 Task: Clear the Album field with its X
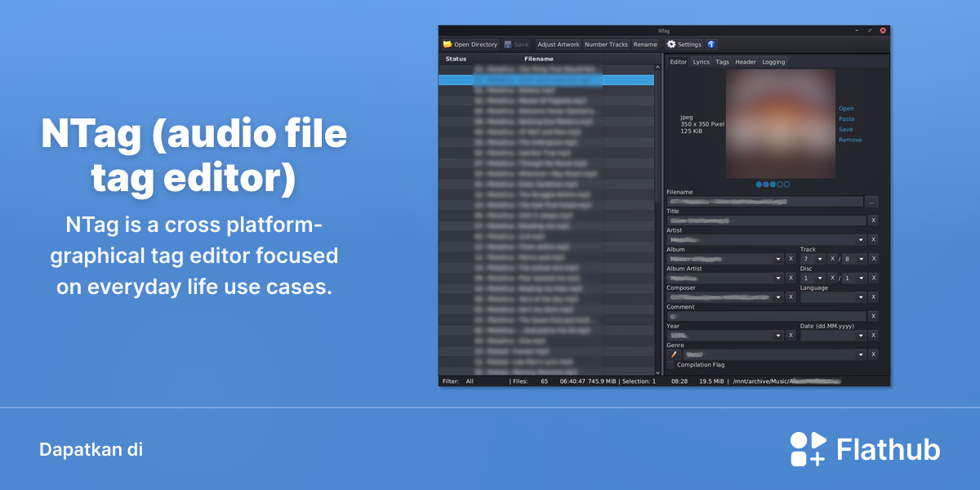(x=790, y=259)
